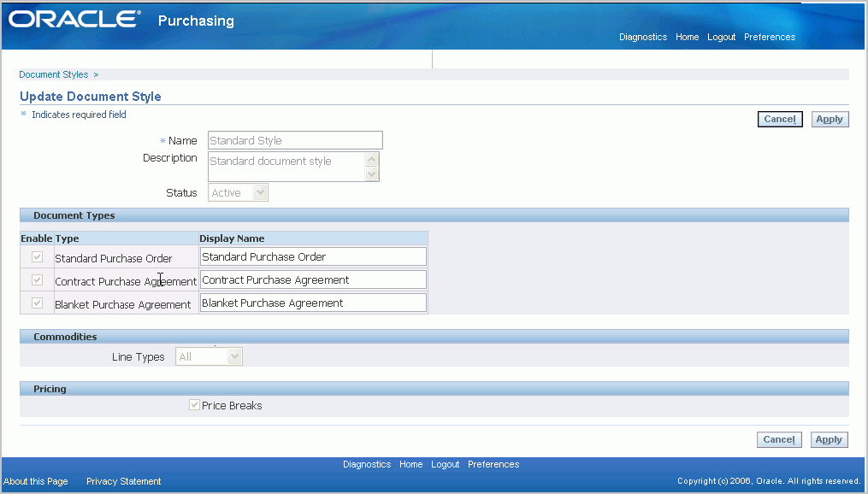868x494 pixels.
Task: Open the Privacy Statement link
Action: point(123,481)
